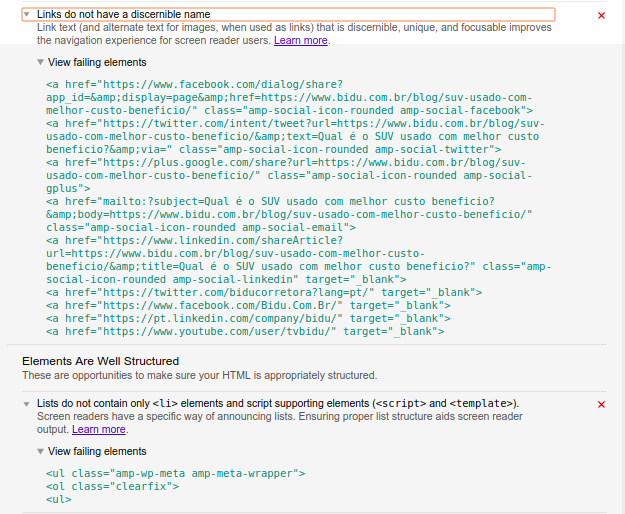Select the twitter.com/intent/tweet failing element
This screenshot has width=625, height=514.
point(295,136)
